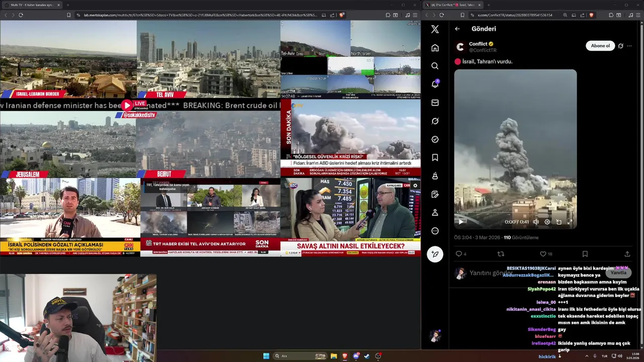
Task: Select the Beirut live camera feed
Action: pos(208,145)
